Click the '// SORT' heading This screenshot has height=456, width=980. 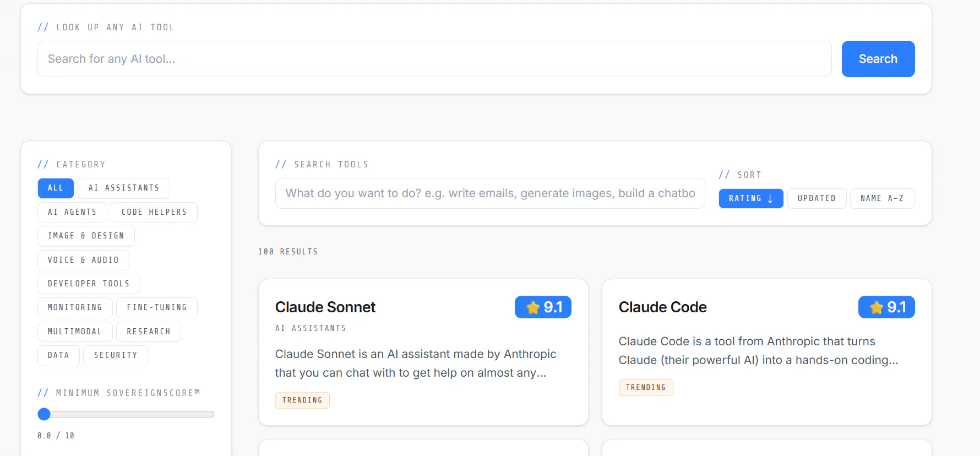740,175
